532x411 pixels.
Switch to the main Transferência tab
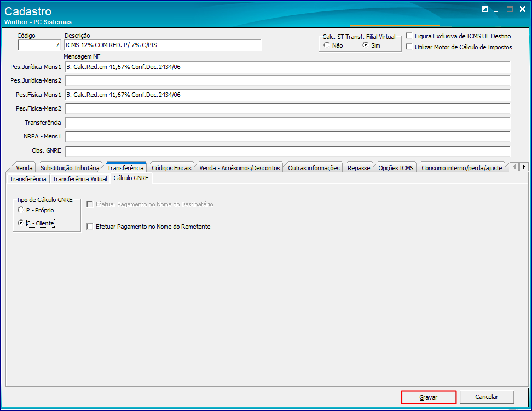coord(125,167)
